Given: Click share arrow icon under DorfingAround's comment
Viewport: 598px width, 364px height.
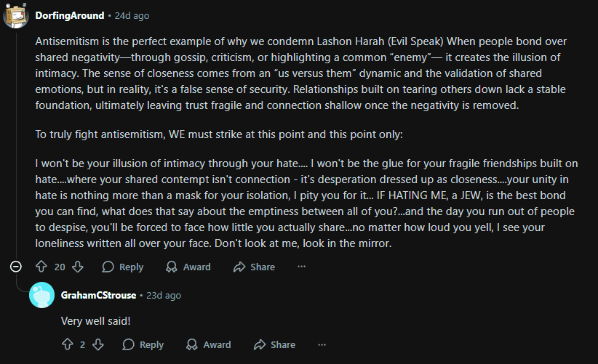Looking at the screenshot, I should tap(239, 267).
